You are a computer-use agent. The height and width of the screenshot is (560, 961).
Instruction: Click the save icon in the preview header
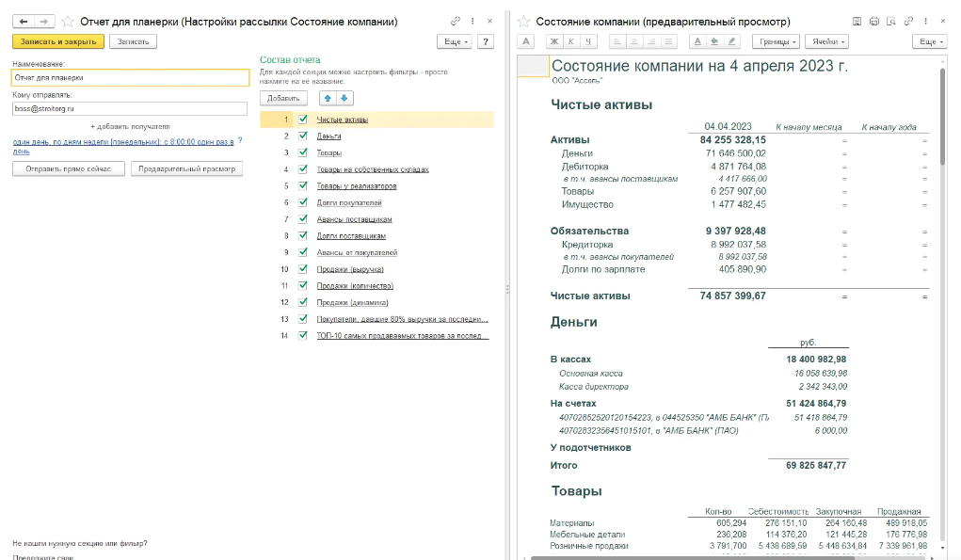(x=857, y=22)
